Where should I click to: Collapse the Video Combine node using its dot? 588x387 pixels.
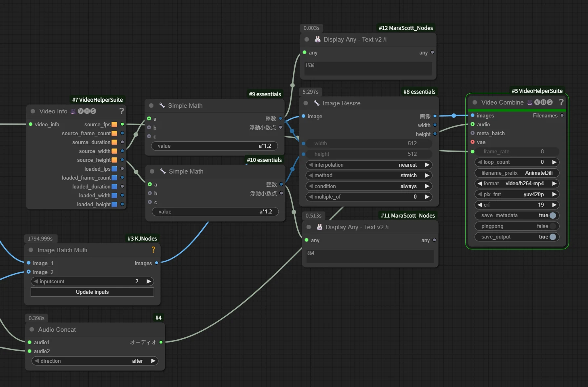point(475,103)
